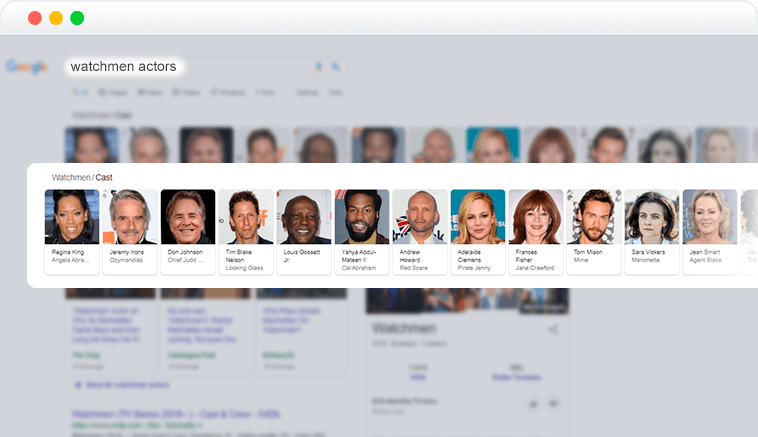Viewport: 758px width, 437px height.
Task: Click the yellow macOS minimize button
Action: [x=56, y=18]
